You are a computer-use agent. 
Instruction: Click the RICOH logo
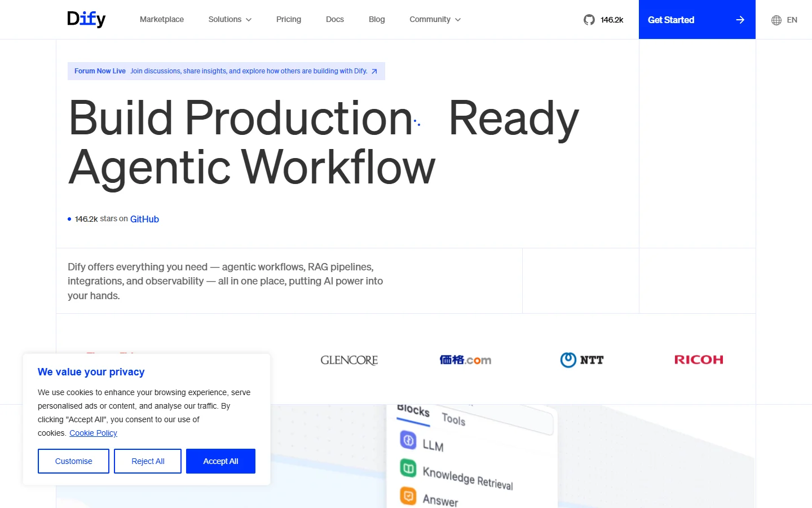click(699, 360)
